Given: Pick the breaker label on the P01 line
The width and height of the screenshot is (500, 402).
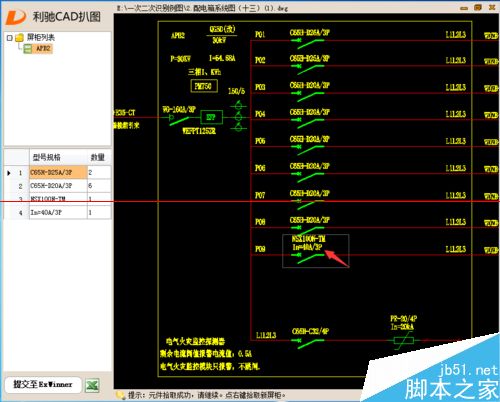Looking at the screenshot, I should (x=310, y=32).
